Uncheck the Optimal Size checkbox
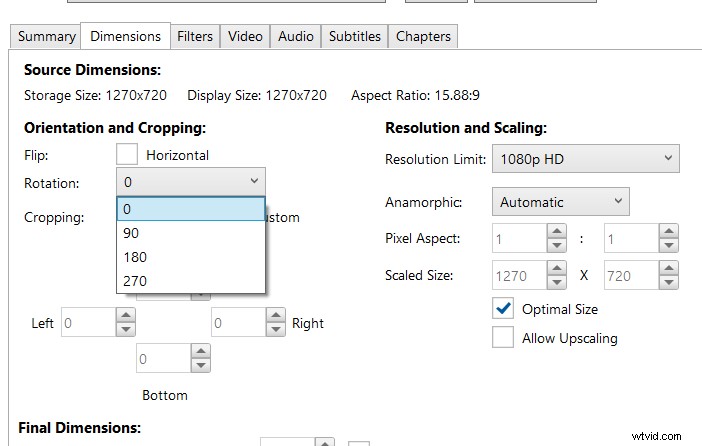This screenshot has height=446, width=702. pyautogui.click(x=503, y=309)
